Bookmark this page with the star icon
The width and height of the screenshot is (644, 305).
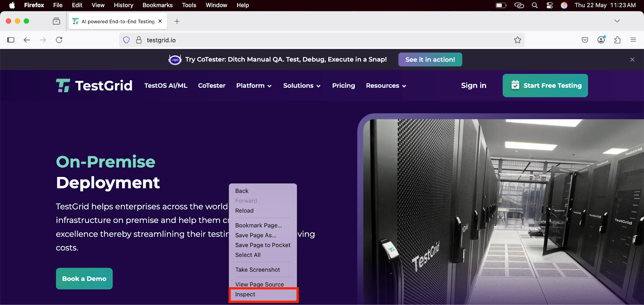tap(518, 40)
